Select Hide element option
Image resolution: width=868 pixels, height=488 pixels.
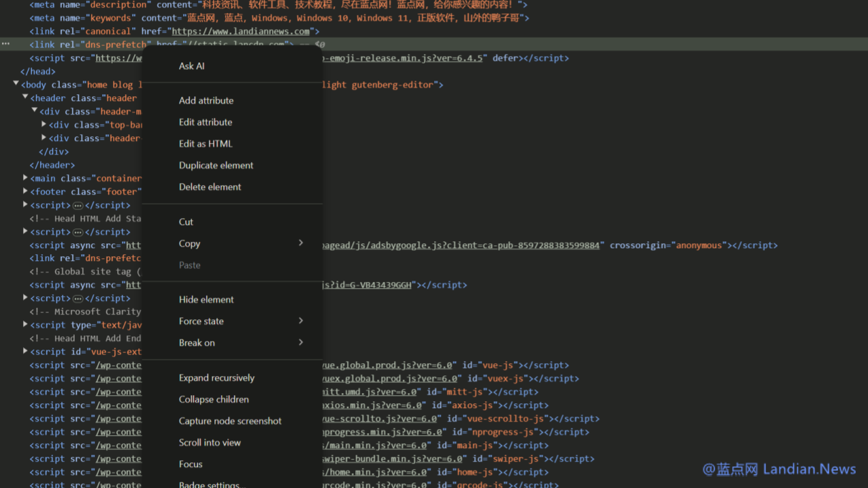point(206,300)
